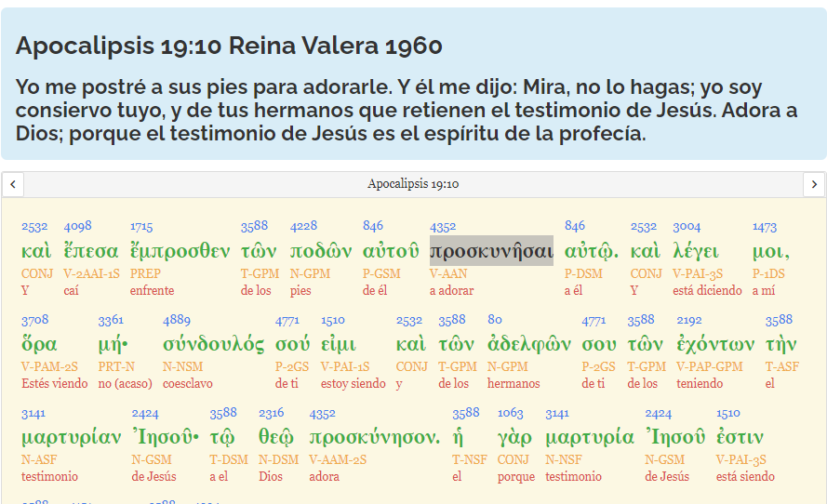Open Strong number 80 link
Image resolution: width=827 pixels, height=504 pixels.
(495, 320)
